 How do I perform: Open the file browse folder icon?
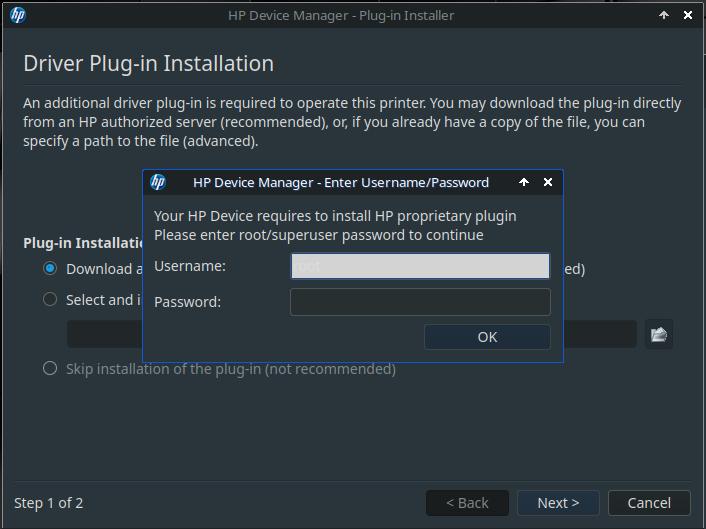(x=659, y=334)
